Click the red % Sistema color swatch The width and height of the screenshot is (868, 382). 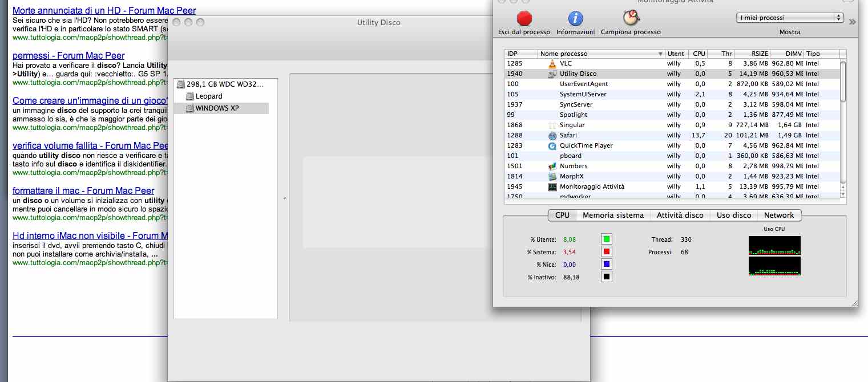click(606, 251)
